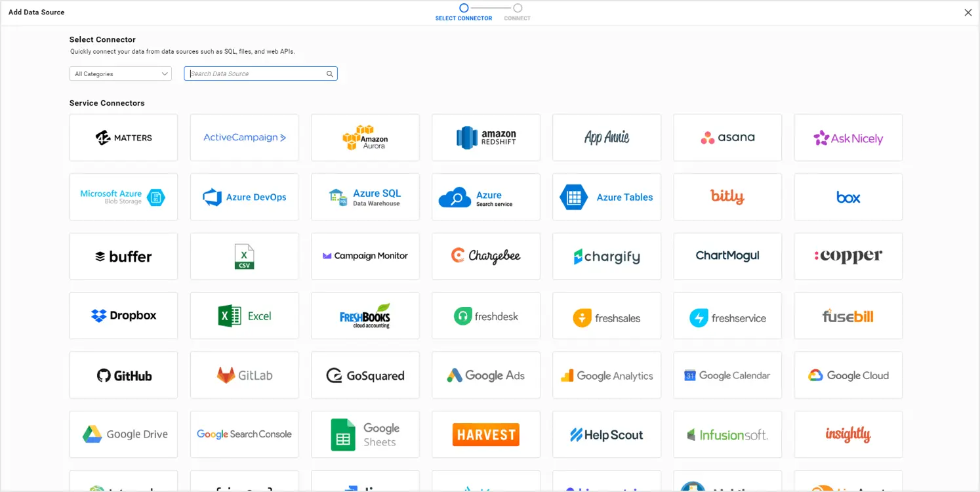Select the bitly connector tile
This screenshot has height=492, width=980.
727,197
